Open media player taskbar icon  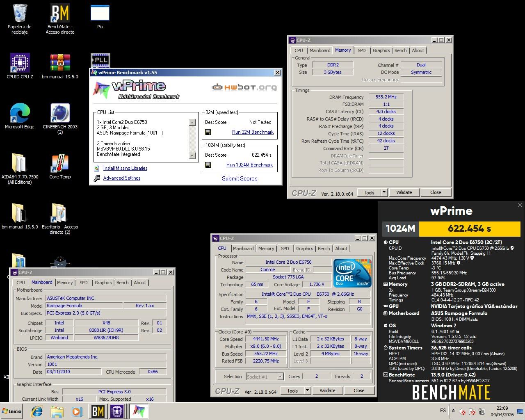tap(77, 411)
